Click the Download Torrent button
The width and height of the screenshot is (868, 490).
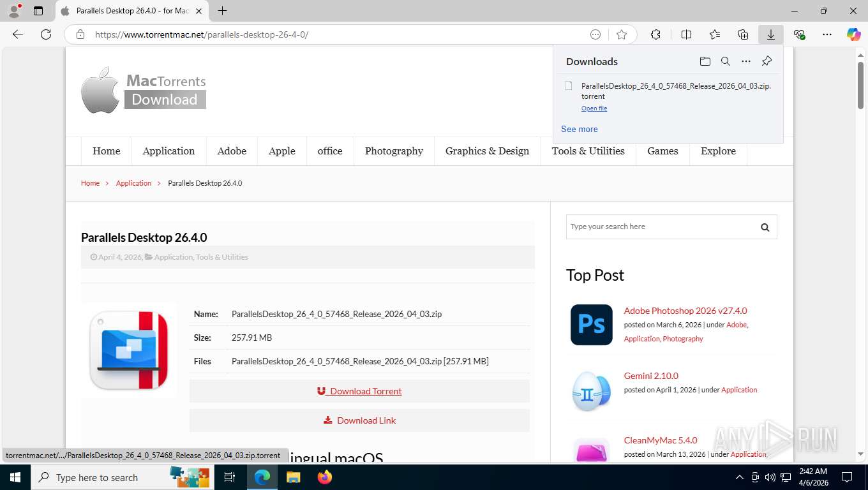coord(359,391)
